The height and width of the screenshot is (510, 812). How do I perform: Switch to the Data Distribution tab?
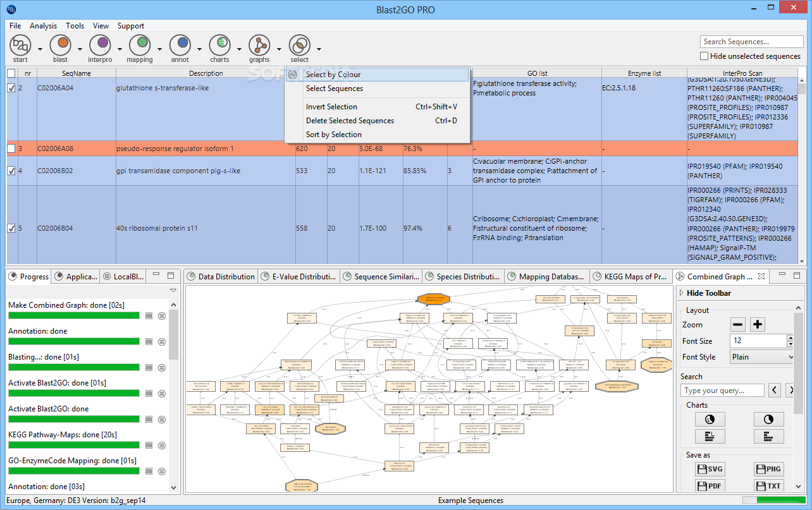point(221,276)
